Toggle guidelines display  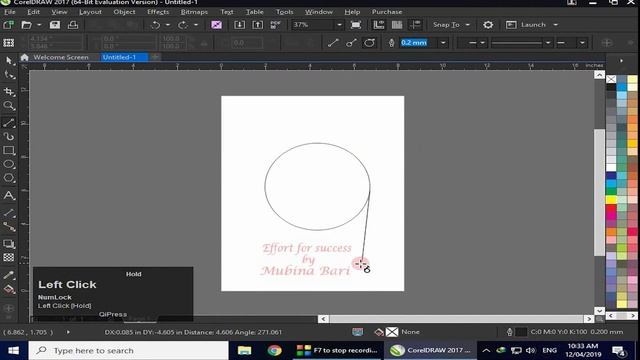tap(415, 25)
